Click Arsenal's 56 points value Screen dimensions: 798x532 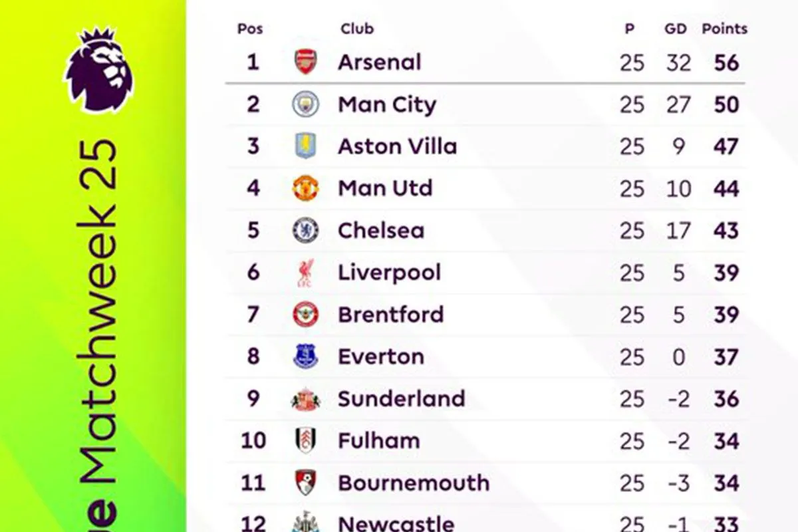pos(726,63)
